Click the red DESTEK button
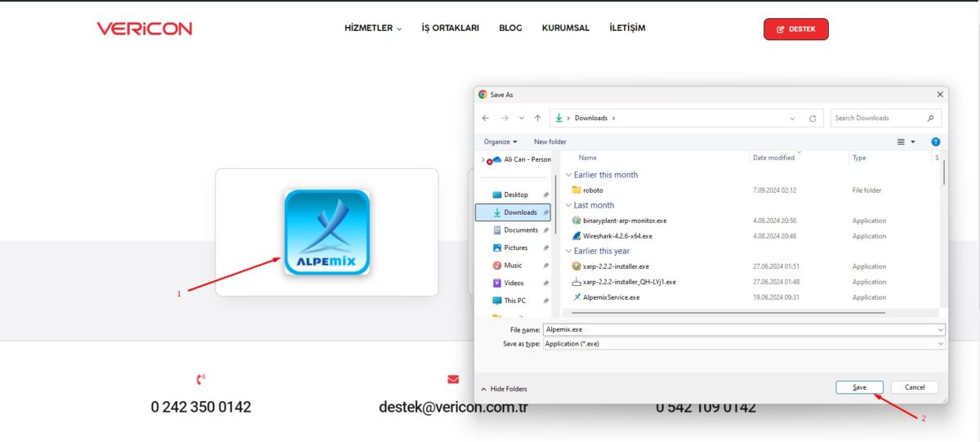 (795, 29)
